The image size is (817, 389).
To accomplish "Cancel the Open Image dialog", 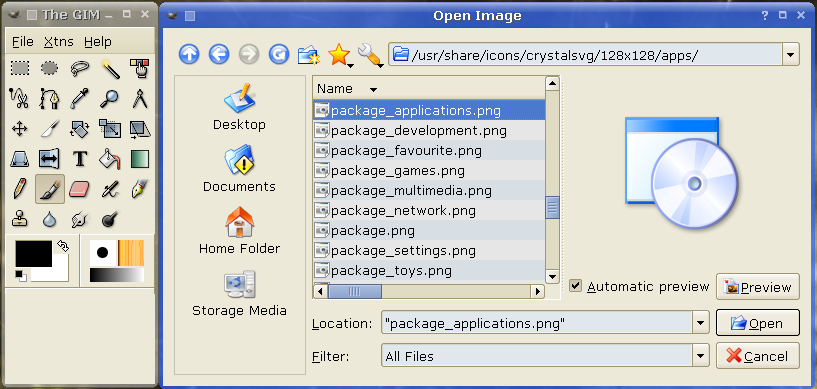I will coord(758,356).
